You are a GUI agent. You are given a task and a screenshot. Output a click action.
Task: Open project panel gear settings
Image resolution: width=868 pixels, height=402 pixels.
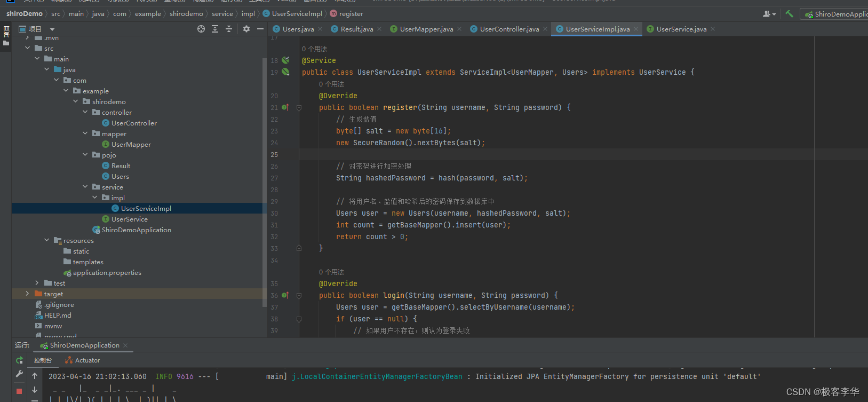(x=246, y=29)
